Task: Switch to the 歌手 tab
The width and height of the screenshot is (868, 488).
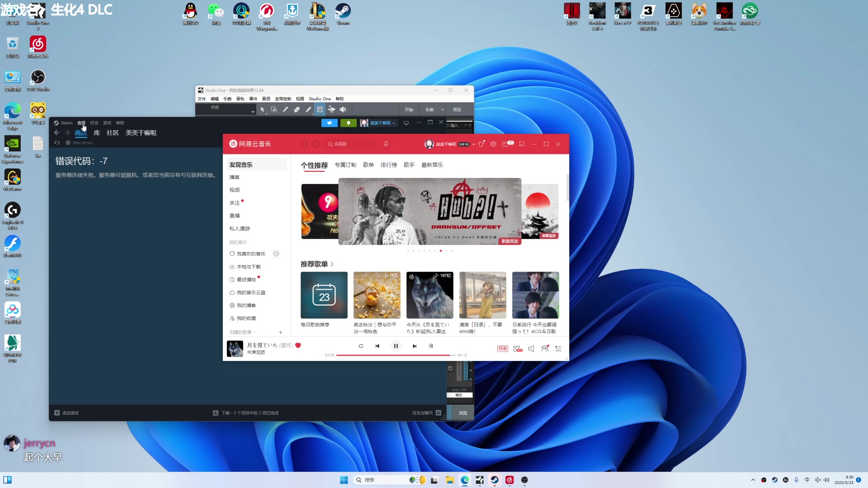Action: tap(409, 165)
